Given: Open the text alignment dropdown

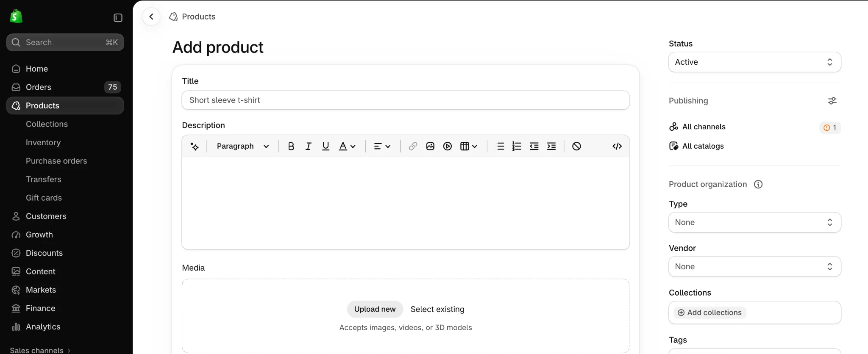Looking at the screenshot, I should point(382,146).
